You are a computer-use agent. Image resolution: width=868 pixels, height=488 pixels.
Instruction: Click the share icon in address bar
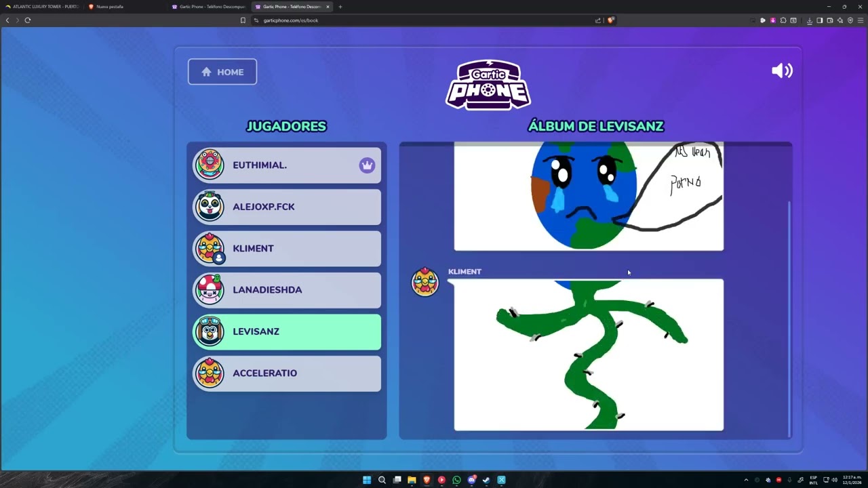pyautogui.click(x=598, y=20)
